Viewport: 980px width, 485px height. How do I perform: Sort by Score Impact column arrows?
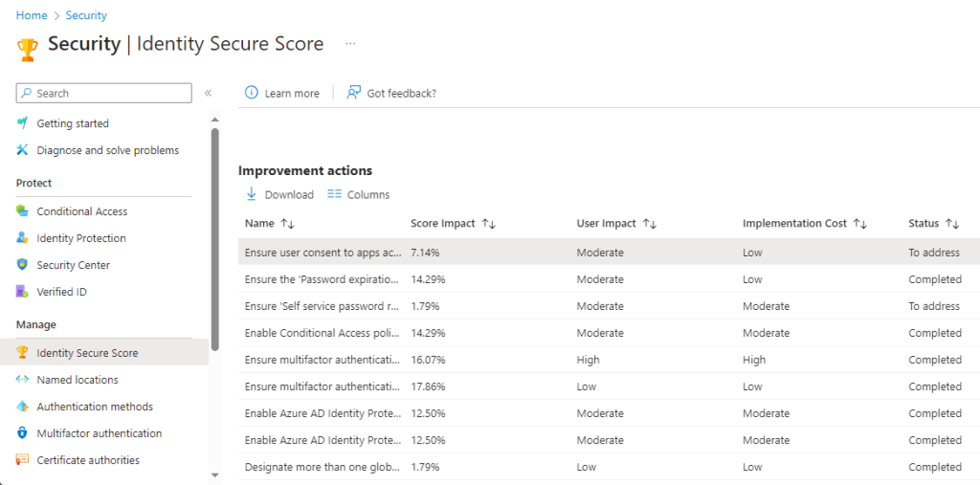488,224
